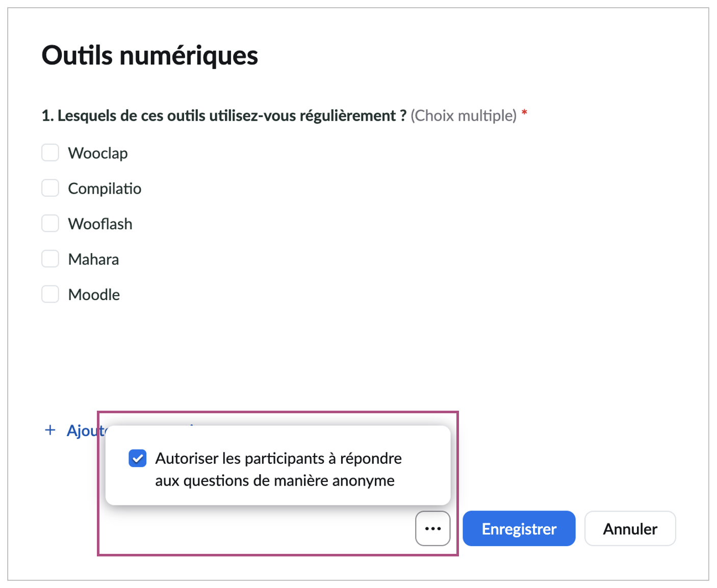Image resolution: width=717 pixels, height=588 pixels.
Task: Click the 'Autoriser les participants' menu text
Action: (278, 469)
